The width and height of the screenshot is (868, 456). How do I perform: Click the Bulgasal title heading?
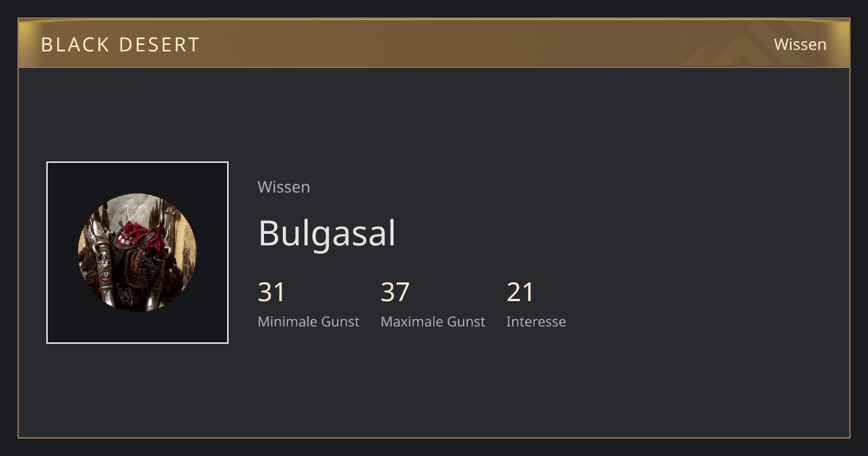click(327, 233)
